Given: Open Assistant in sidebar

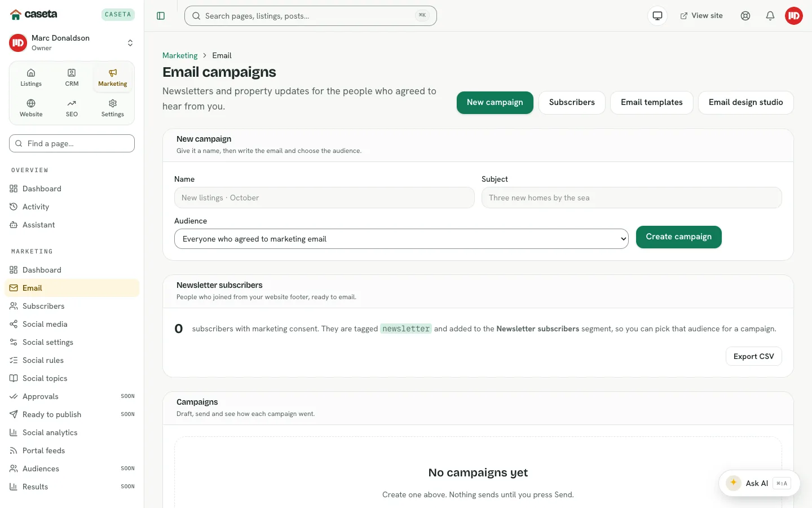Looking at the screenshot, I should (72, 225).
